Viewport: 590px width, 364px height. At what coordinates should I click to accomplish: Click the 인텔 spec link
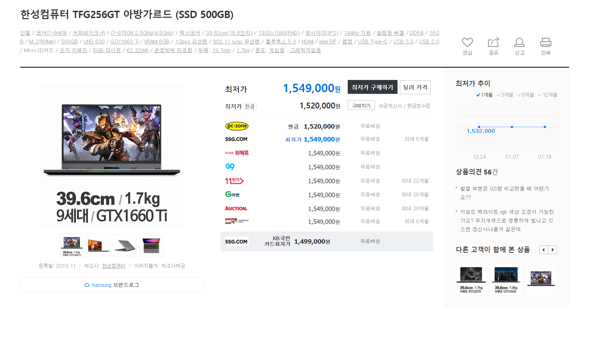coord(25,33)
